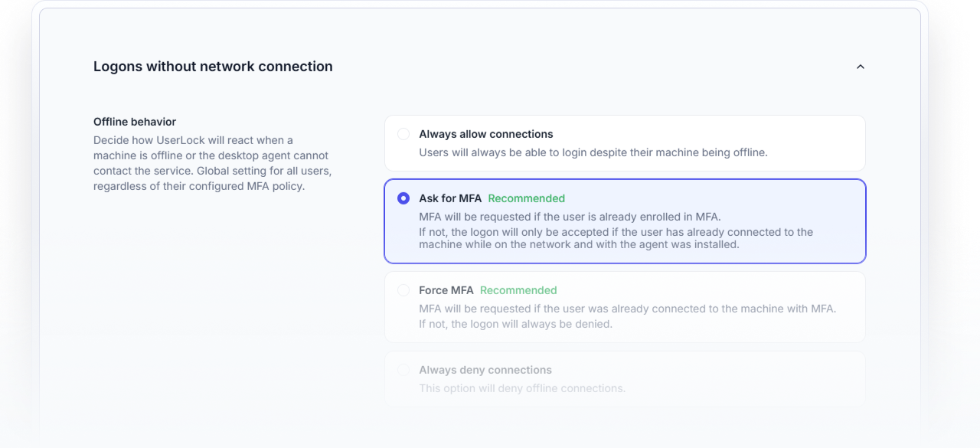Click the Offline behavior label
Viewport: 980px width, 448px height.
click(x=134, y=122)
